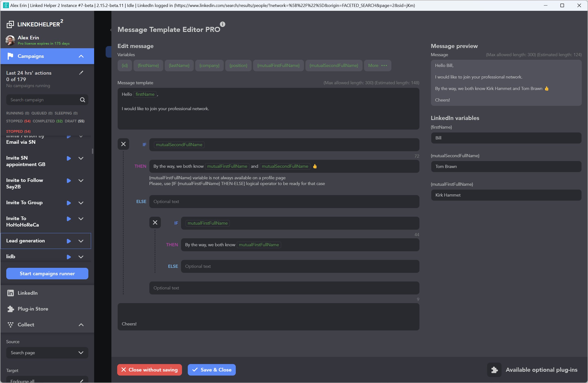The height and width of the screenshot is (383, 588).
Task: Run the Lead generation campaign
Action: [x=68, y=241]
